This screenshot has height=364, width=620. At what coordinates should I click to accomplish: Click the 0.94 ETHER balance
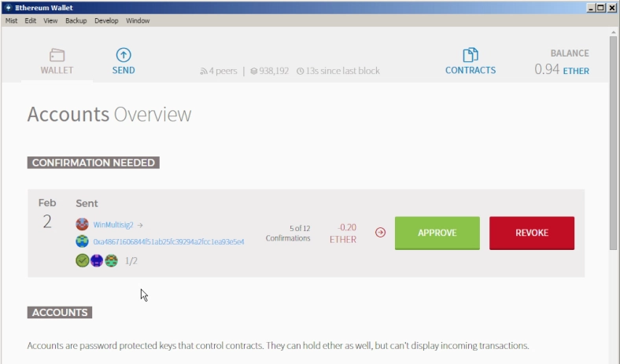click(562, 69)
